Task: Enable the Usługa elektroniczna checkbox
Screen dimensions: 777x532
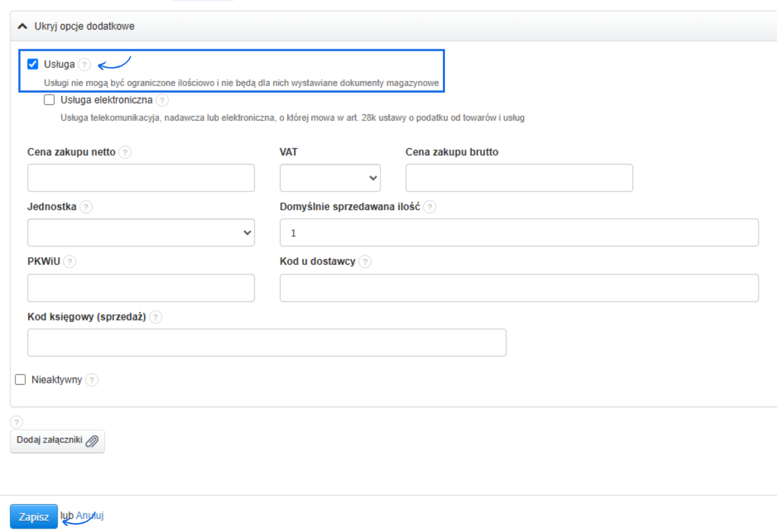Action: (49, 100)
